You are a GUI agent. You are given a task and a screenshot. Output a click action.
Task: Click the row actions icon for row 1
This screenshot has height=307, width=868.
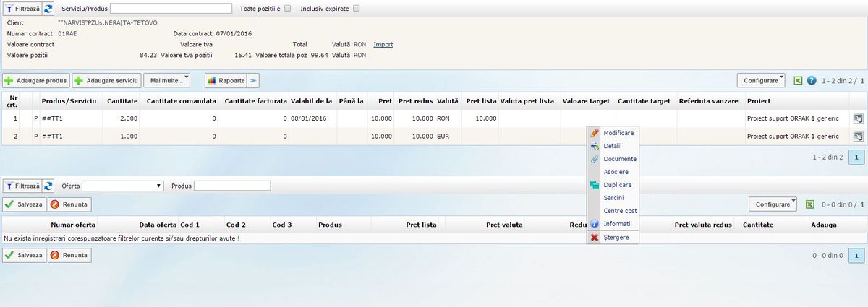tap(857, 118)
